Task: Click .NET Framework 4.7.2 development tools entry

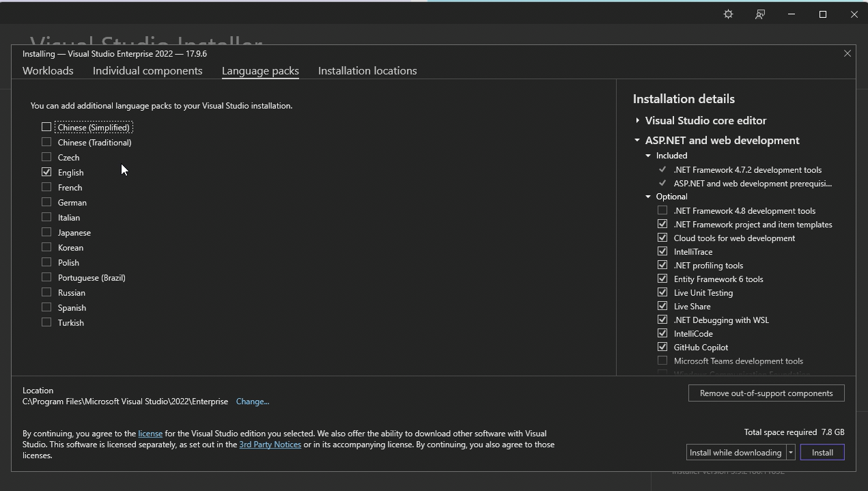Action: [748, 170]
